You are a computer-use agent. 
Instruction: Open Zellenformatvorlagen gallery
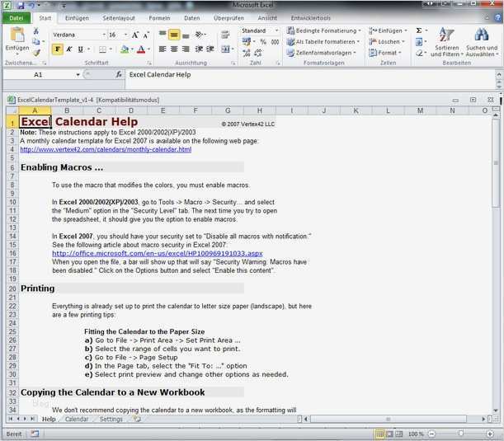pyautogui.click(x=322, y=53)
